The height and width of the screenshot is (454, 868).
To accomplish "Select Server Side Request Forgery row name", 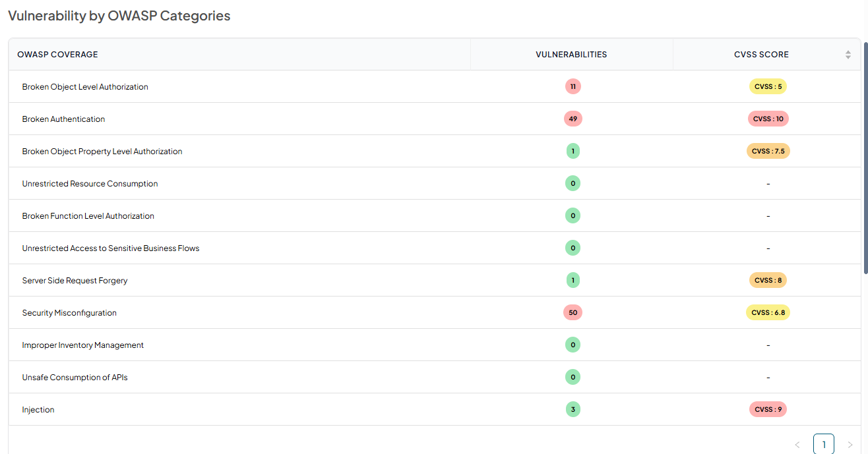I will click(75, 281).
